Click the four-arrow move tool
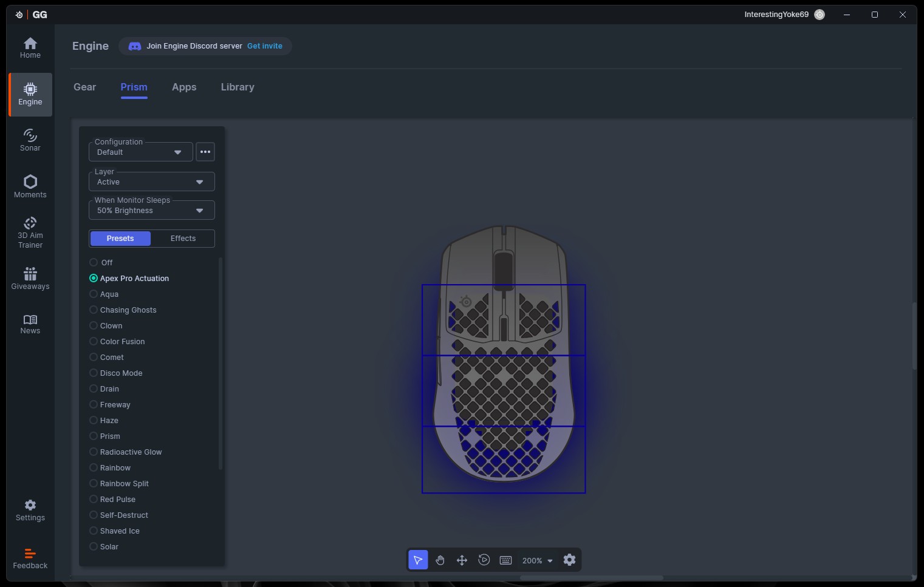This screenshot has height=587, width=924. point(462,560)
